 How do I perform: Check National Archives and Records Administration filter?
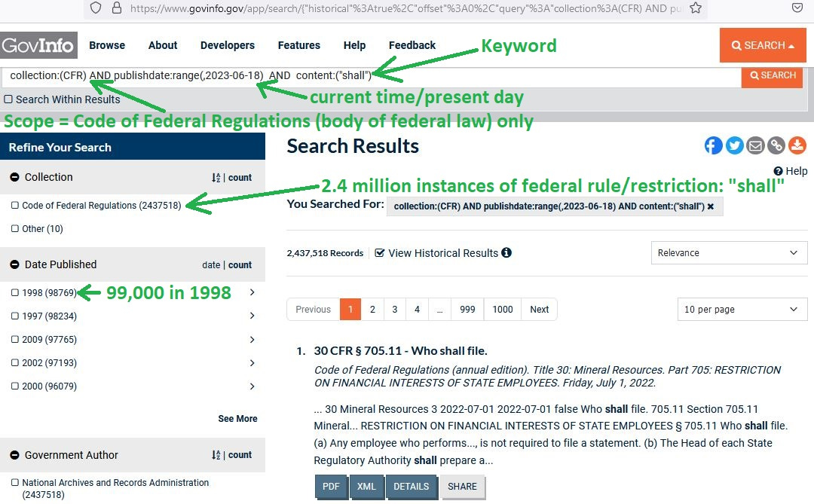point(15,483)
